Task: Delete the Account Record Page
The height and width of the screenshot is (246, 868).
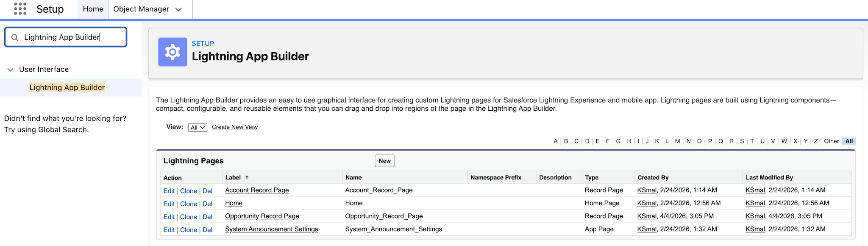Action: 207,191
